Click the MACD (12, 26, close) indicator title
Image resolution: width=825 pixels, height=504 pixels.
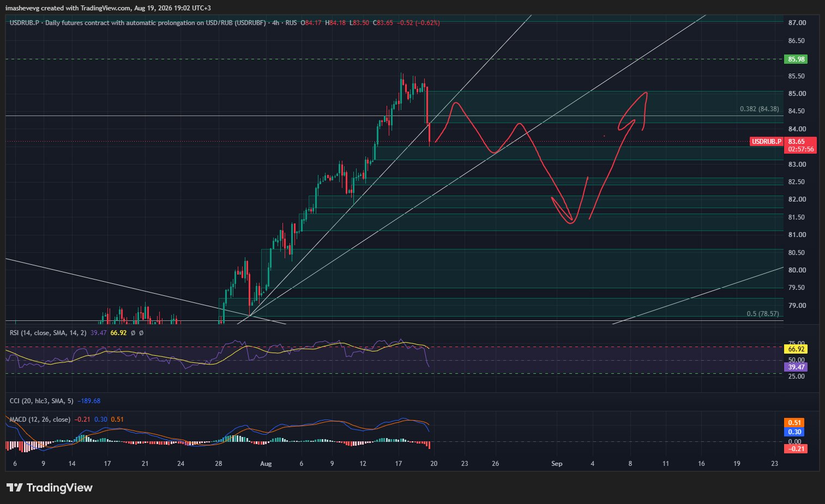tap(40, 420)
